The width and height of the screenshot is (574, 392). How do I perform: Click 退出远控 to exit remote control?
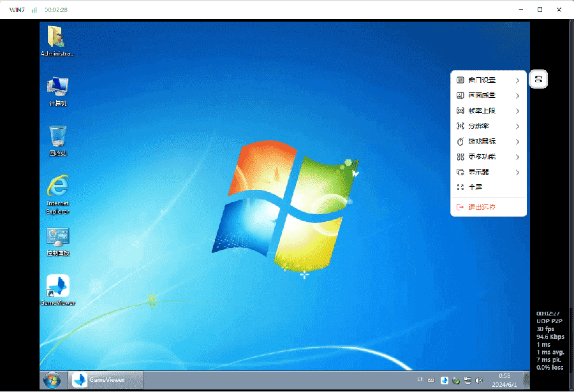(x=489, y=207)
